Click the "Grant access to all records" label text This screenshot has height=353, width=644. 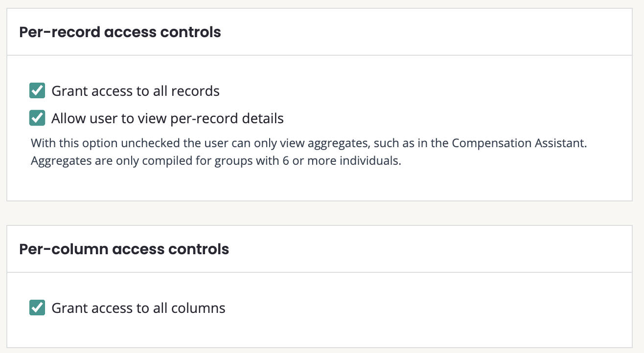tap(135, 91)
